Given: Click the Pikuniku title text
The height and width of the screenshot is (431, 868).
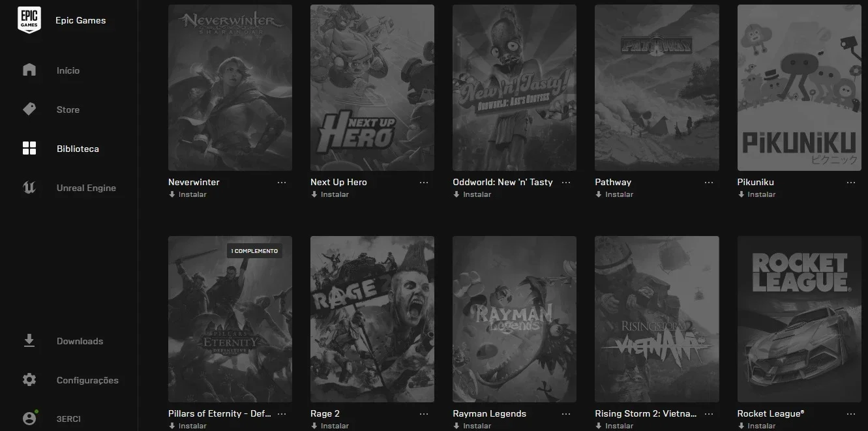Looking at the screenshot, I should click(x=756, y=182).
